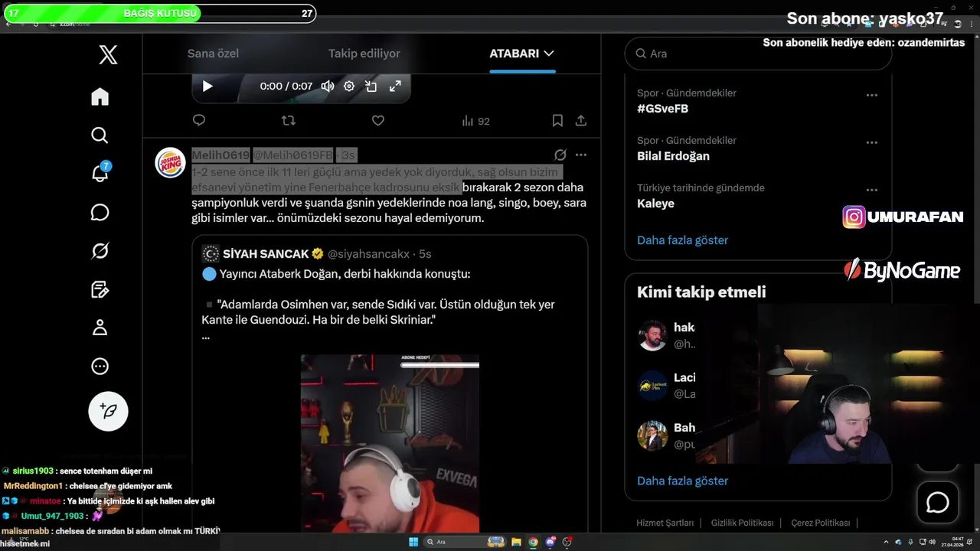Play the quoted Ataberk Doğan video

390,443
